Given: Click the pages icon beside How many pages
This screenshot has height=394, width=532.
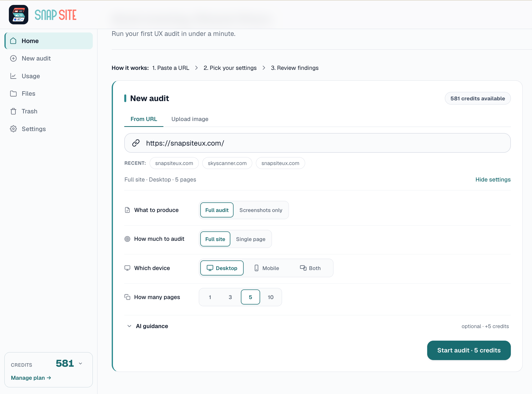Looking at the screenshot, I should click(x=127, y=297).
